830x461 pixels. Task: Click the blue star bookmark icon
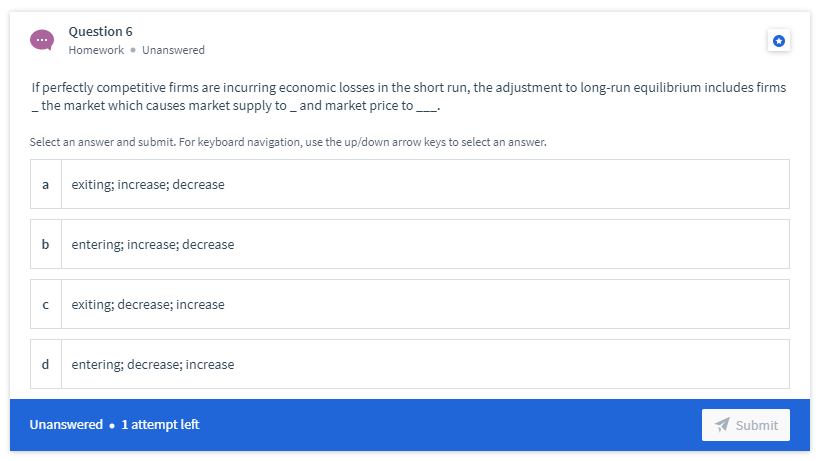[x=779, y=41]
